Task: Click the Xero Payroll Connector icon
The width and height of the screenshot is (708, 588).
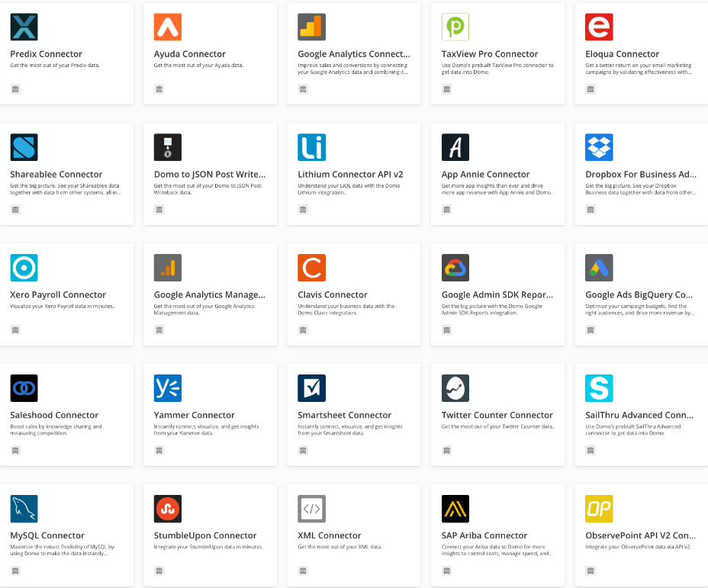Action: [24, 268]
